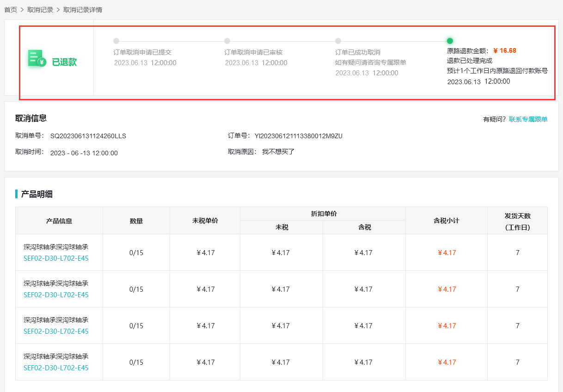Screen dimensions: 563x392
Task: Open SEF02-D30-L702-E45 link in last product row
Action: coord(56,368)
